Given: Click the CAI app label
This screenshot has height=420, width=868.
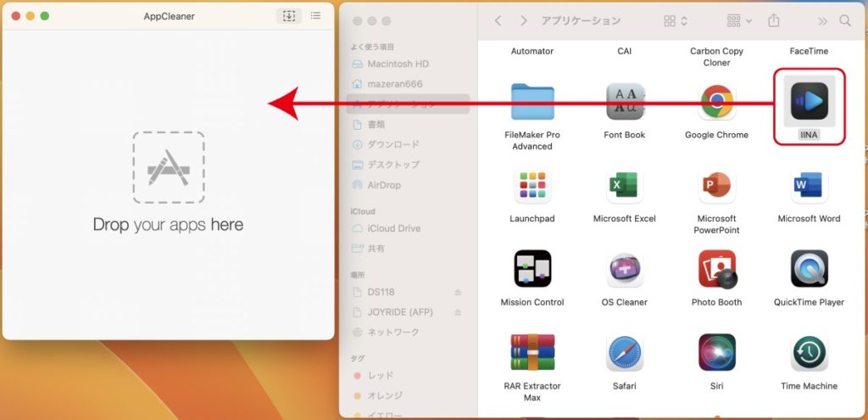Looking at the screenshot, I should 625,51.
